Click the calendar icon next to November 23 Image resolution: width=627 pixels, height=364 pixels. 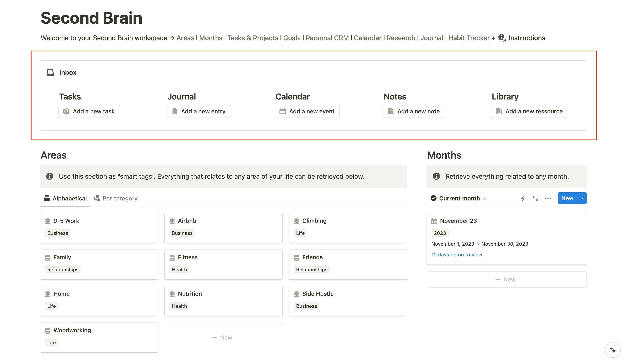[x=434, y=221]
